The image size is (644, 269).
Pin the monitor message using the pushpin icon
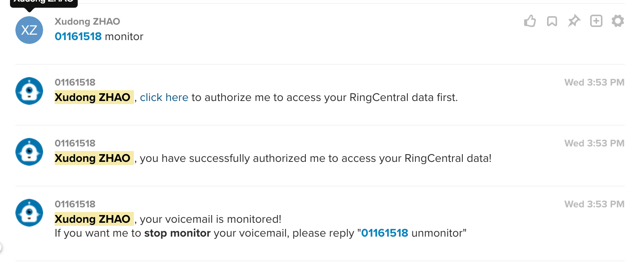[574, 21]
